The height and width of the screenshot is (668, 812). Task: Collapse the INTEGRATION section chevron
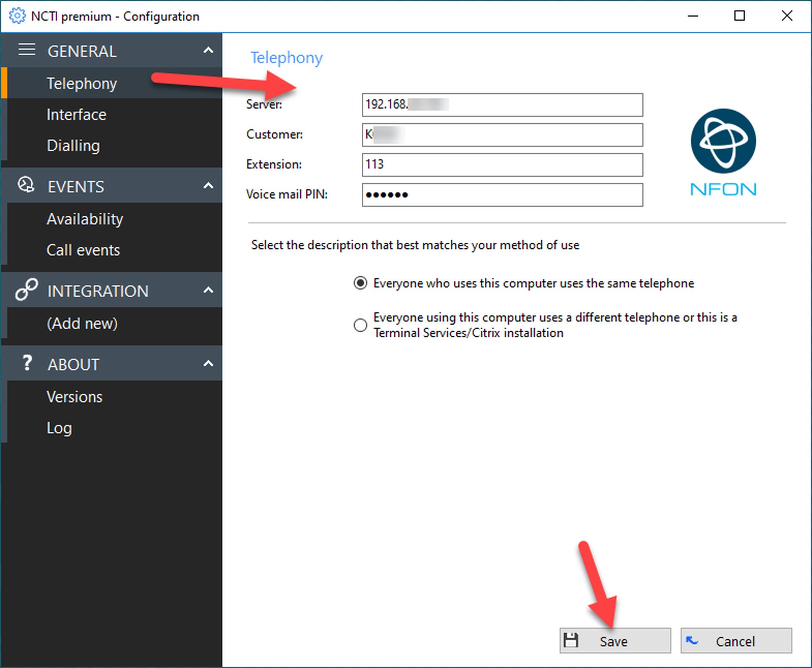click(x=208, y=290)
